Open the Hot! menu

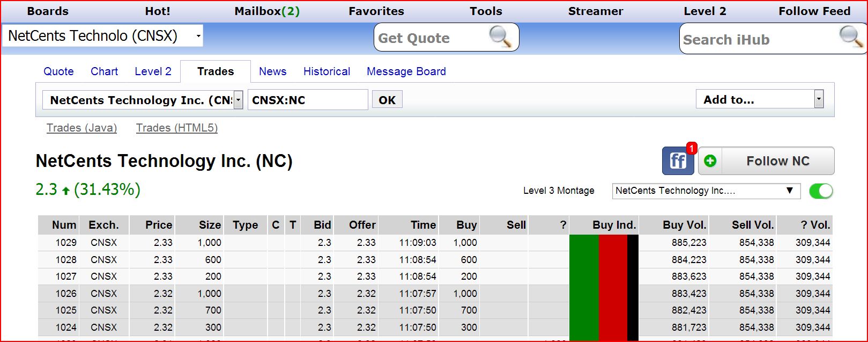(x=158, y=11)
